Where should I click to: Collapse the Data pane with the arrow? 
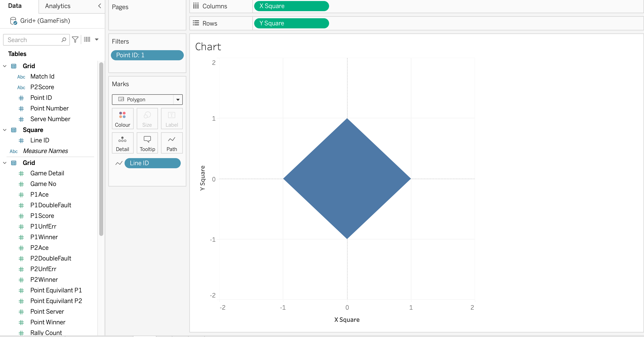point(99,6)
